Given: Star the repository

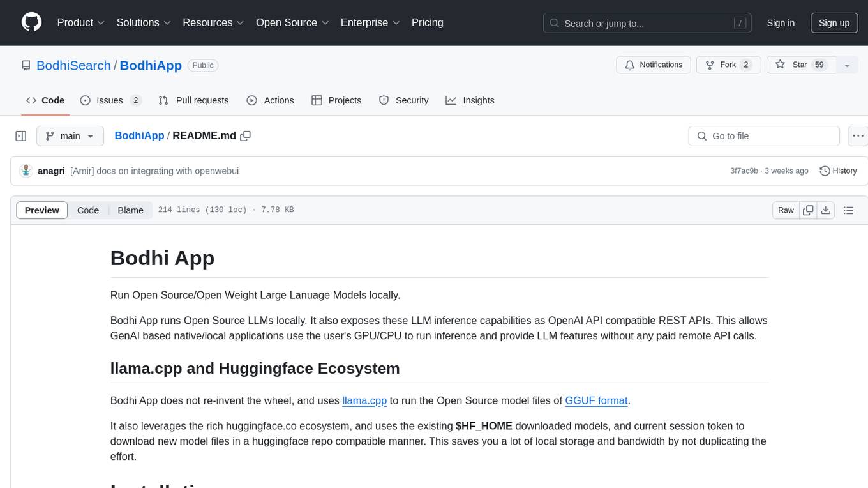Looking at the screenshot, I should click(801, 65).
